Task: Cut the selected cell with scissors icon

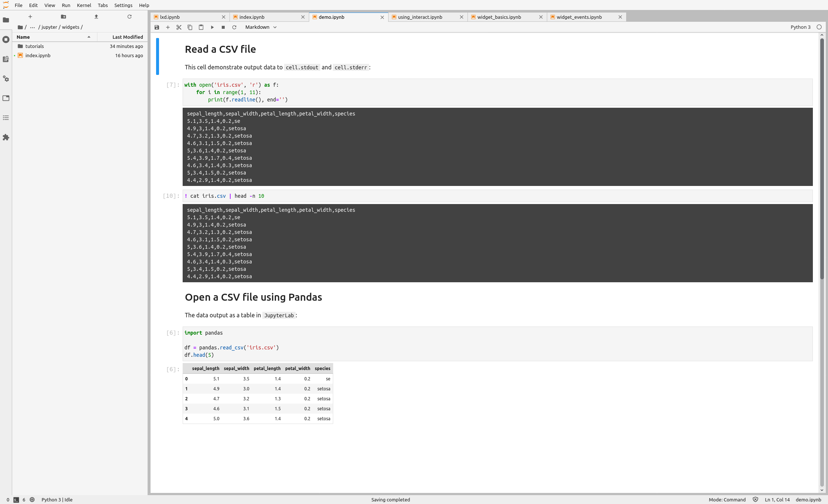Action: coord(179,27)
